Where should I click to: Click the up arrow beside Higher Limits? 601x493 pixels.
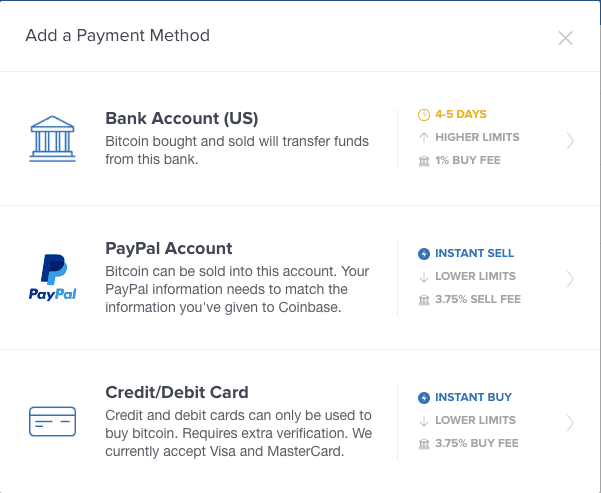423,137
